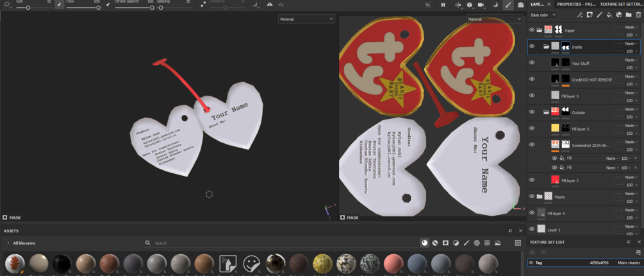
Task: Open the brush stencil preset icon near Size
Action: [6, 4]
